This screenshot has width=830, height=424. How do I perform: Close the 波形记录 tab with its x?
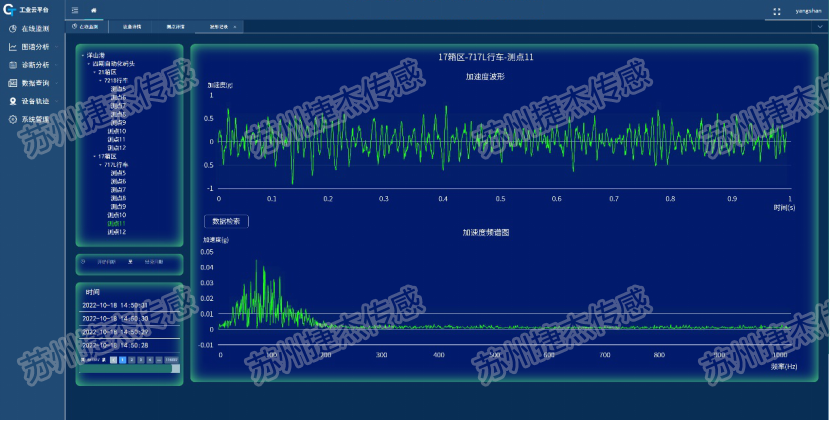tap(234, 26)
